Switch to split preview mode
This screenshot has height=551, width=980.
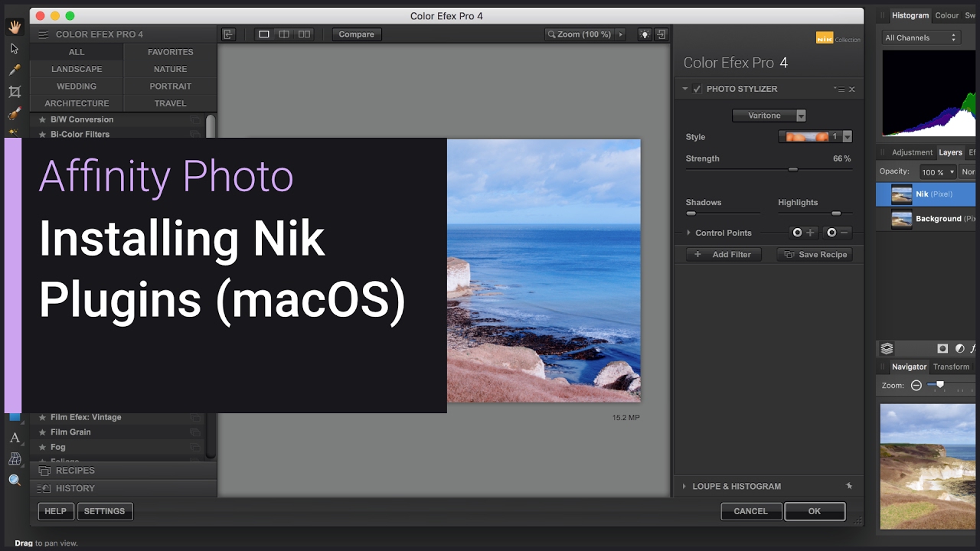[x=284, y=34]
